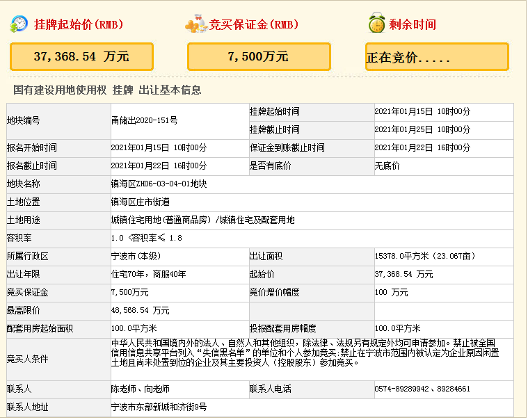
Task: Select the parcel number 甬储出2020-151号
Action: [144, 120]
